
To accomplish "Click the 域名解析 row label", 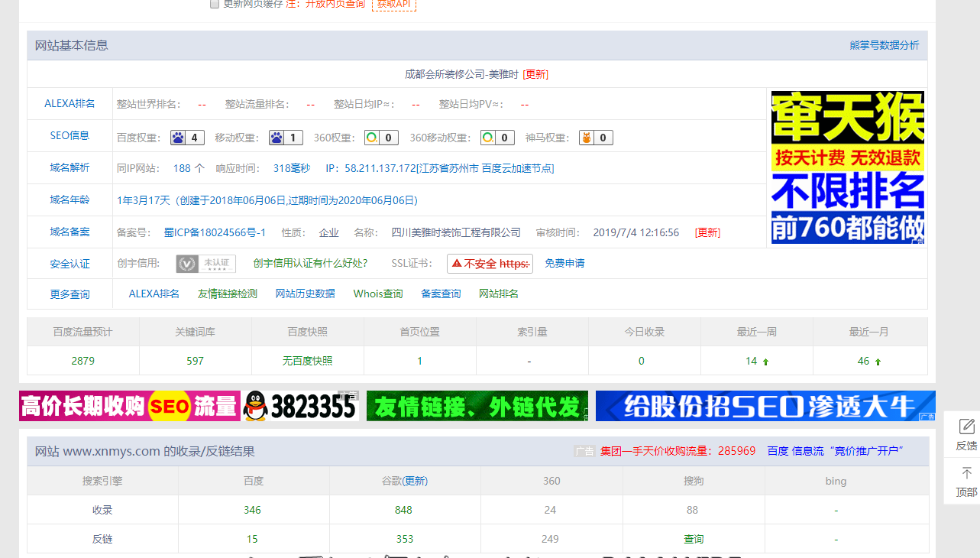I will (70, 167).
